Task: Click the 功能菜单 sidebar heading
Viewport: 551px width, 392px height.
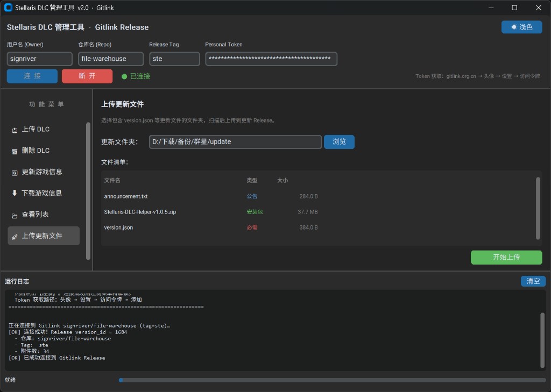Action: pyautogui.click(x=46, y=104)
